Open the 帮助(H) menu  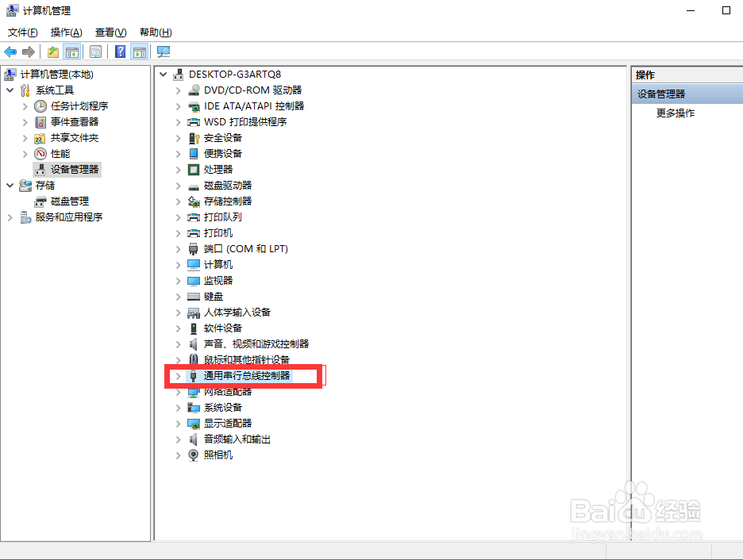point(156,33)
